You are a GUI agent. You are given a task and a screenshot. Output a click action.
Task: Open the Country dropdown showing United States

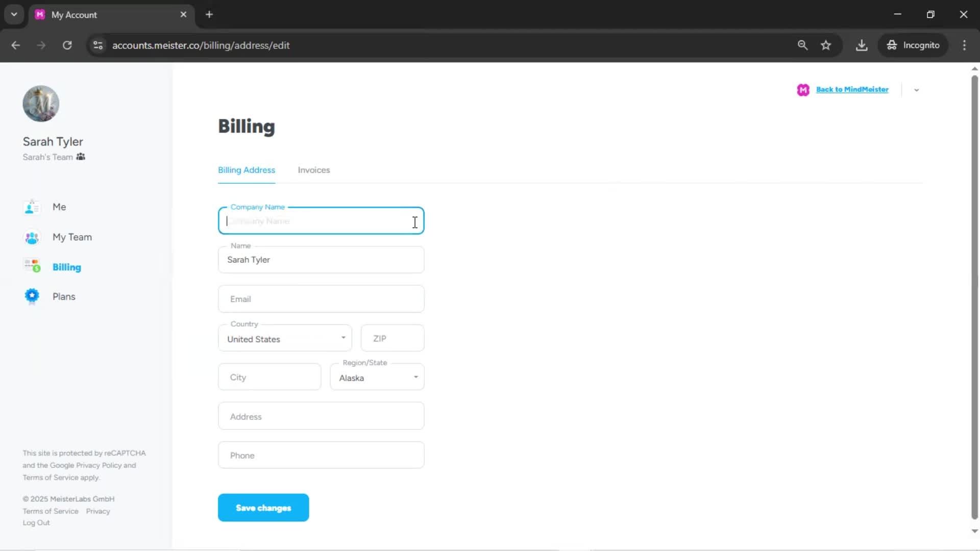[285, 339]
